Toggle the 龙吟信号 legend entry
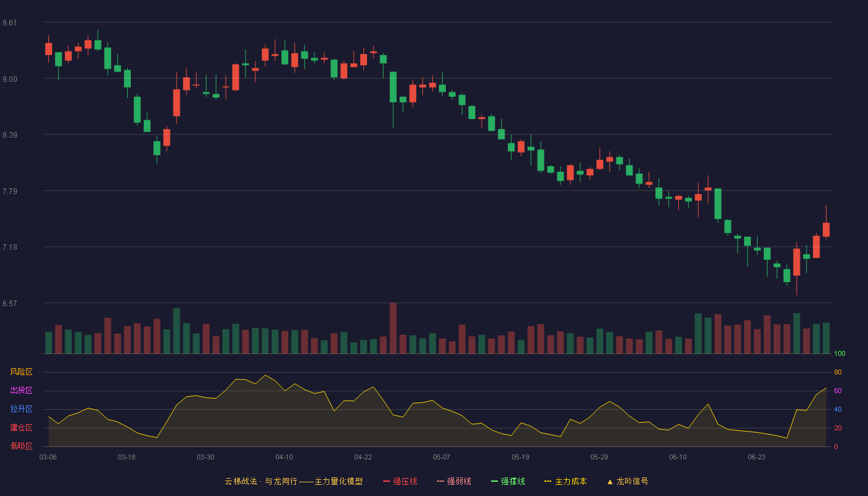 point(627,481)
